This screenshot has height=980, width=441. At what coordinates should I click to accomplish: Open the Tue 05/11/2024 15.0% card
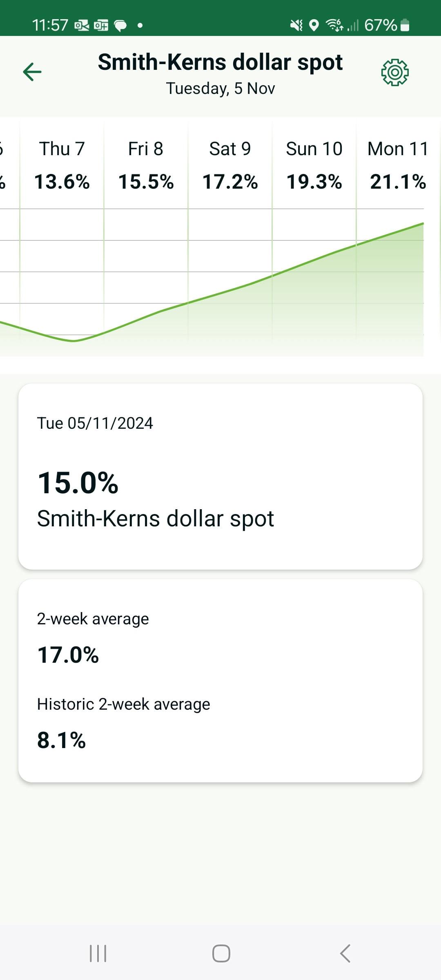(x=220, y=476)
